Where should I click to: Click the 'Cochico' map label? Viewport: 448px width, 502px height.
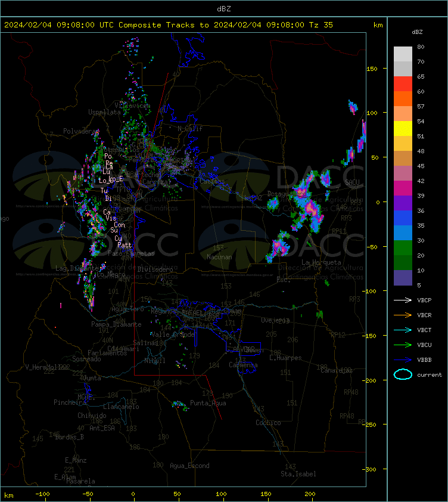click(268, 423)
